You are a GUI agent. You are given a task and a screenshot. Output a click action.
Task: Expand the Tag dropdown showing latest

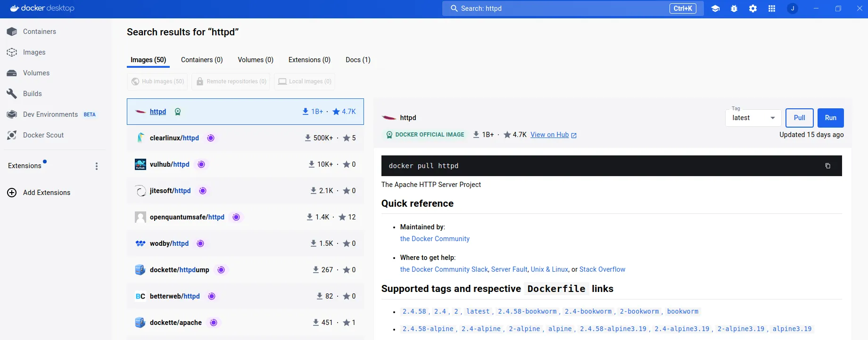click(753, 118)
